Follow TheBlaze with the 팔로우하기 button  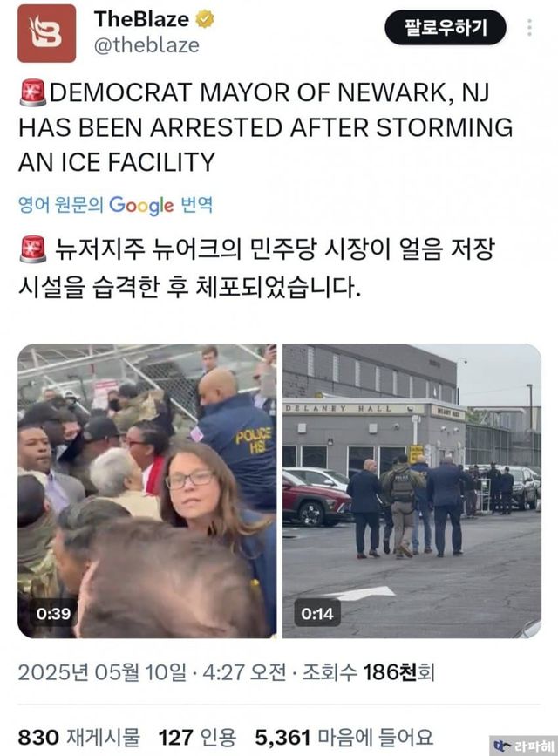[x=446, y=28]
